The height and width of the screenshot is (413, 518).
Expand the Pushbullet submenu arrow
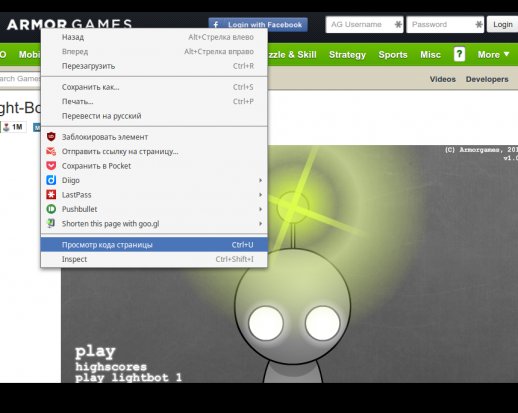click(x=260, y=209)
